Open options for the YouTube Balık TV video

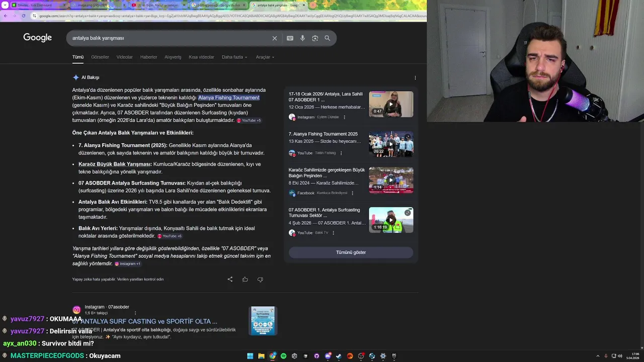[333, 233]
